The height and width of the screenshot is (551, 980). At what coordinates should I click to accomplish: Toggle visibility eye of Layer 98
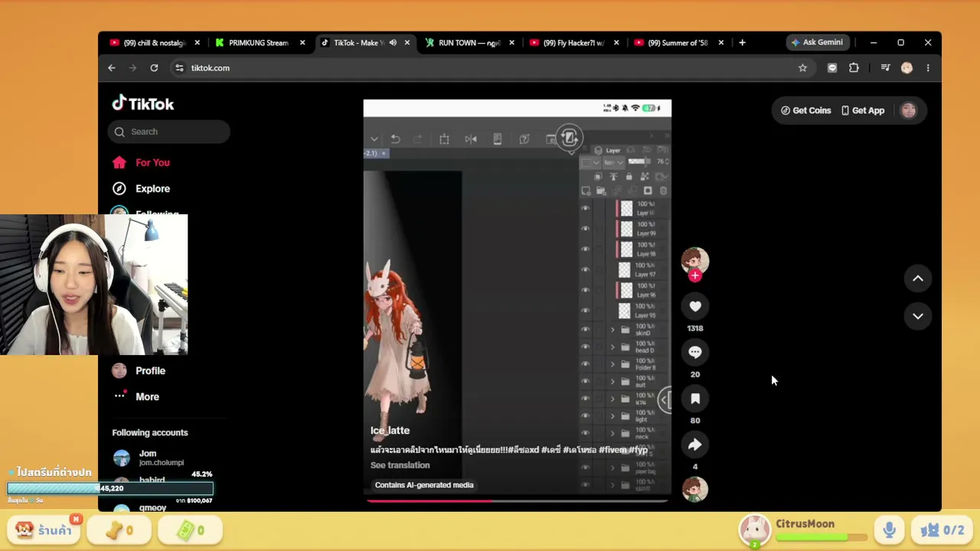586,249
